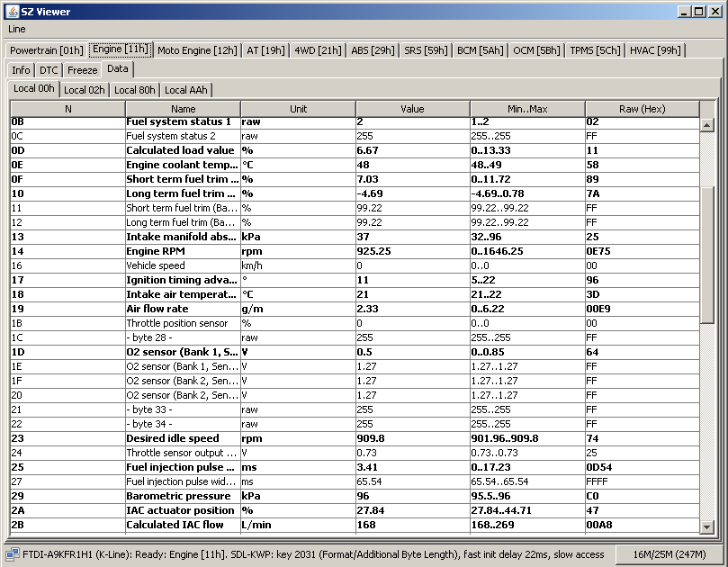Select the Desired idle speed row

355,438
